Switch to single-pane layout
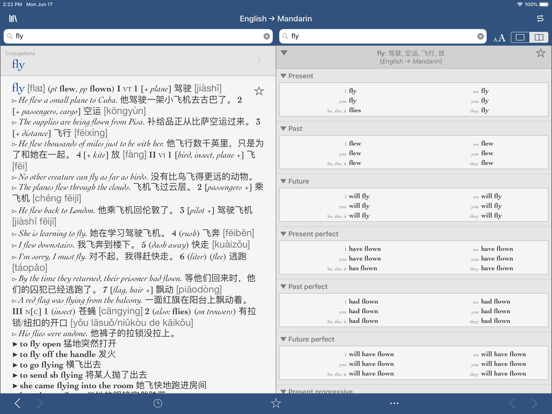This screenshot has width=552, height=414. [520, 37]
